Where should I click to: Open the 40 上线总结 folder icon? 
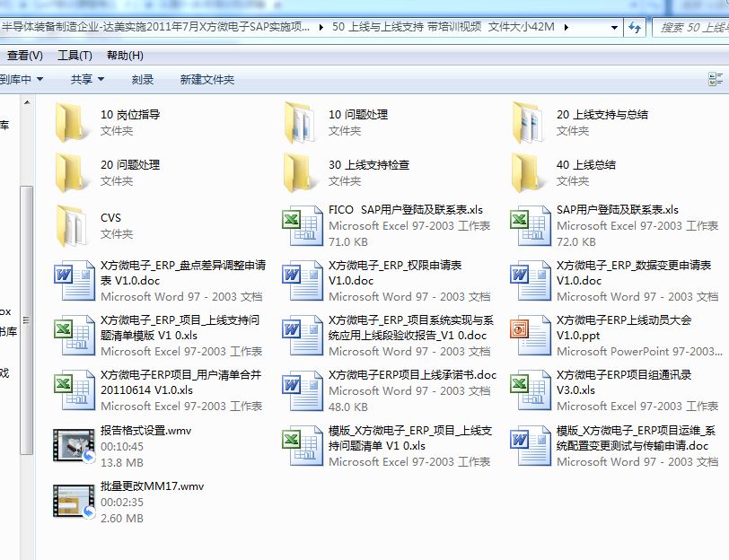coord(528,173)
